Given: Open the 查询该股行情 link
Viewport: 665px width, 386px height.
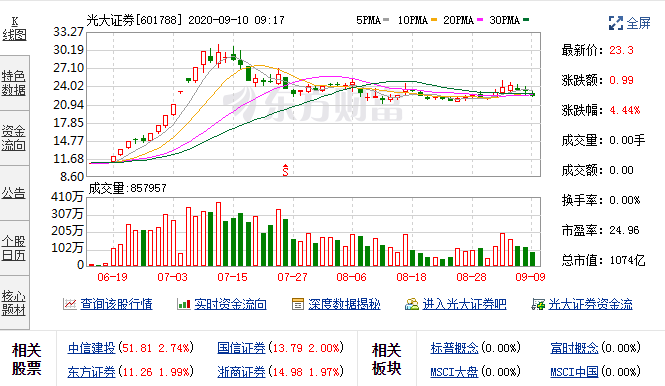Looking at the screenshot, I should (116, 304).
